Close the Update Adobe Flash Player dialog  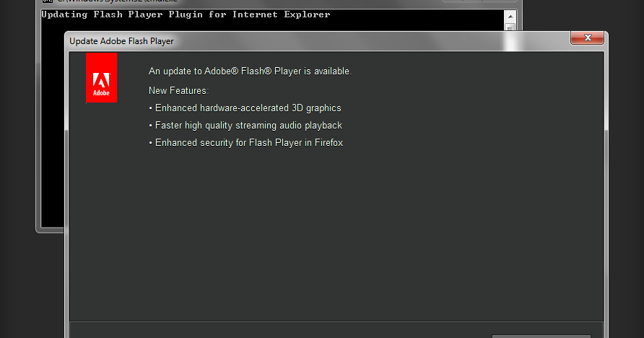587,38
